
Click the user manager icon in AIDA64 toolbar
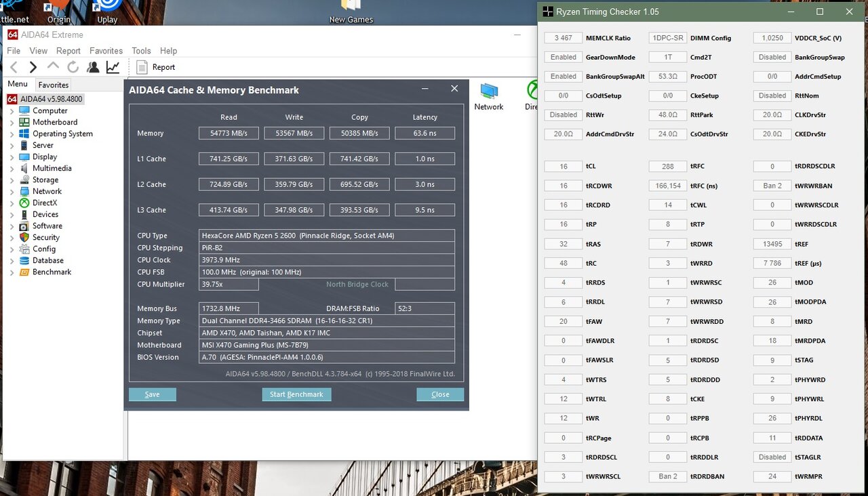point(93,67)
